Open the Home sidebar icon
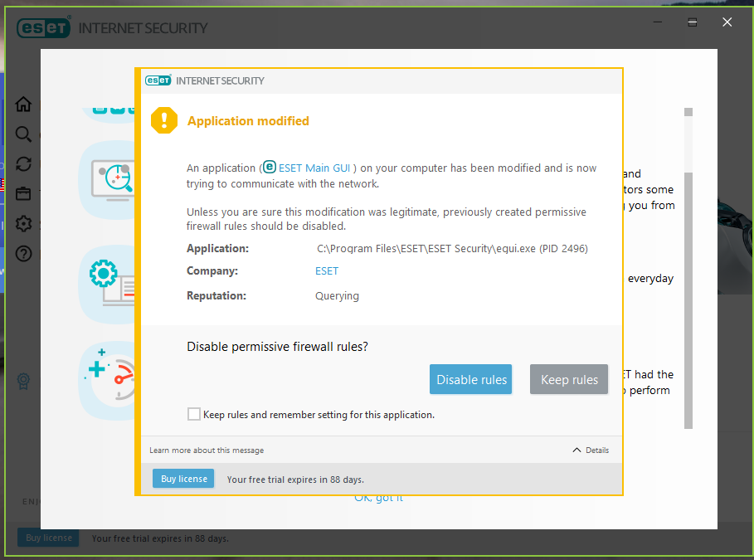The width and height of the screenshot is (754, 560). click(x=23, y=104)
